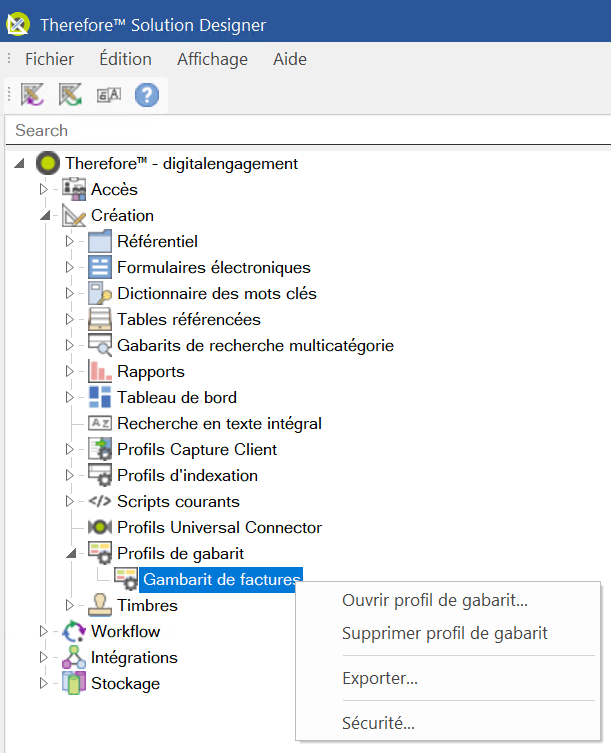The height and width of the screenshot is (753, 611).
Task: Click the Création ruler icon
Action: (74, 216)
